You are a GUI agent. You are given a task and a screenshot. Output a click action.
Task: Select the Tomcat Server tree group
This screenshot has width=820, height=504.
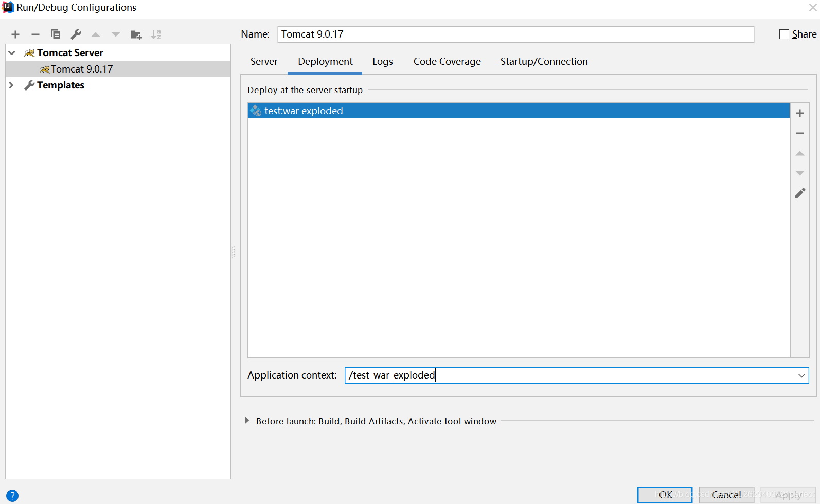click(70, 53)
